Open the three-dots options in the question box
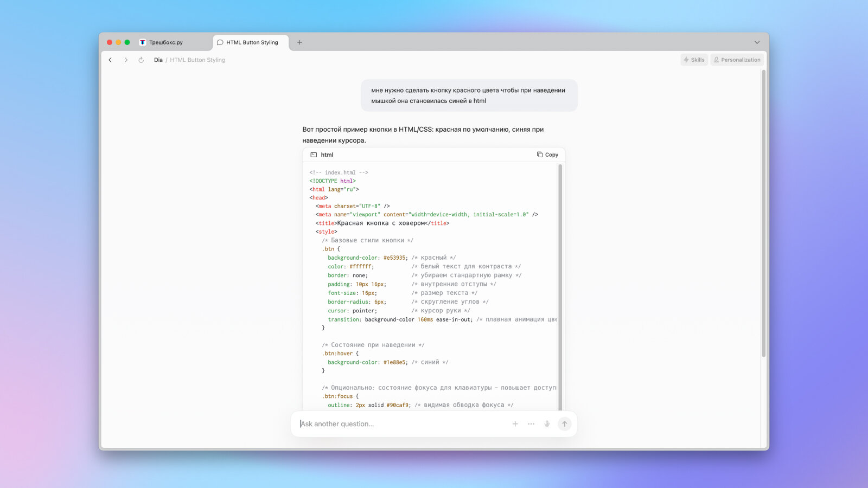Screen dimensions: 868x488 [x=531, y=424]
